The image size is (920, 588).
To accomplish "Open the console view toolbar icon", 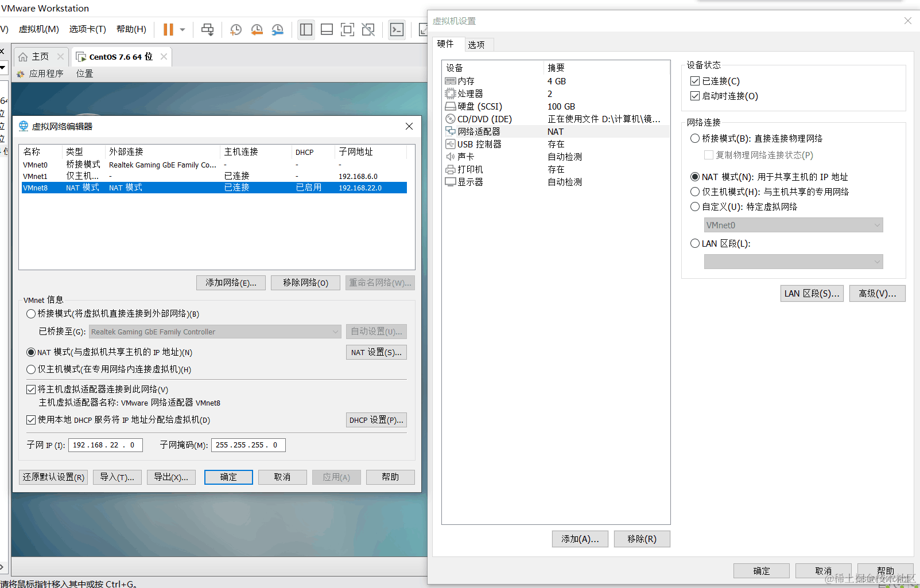I will pos(397,29).
